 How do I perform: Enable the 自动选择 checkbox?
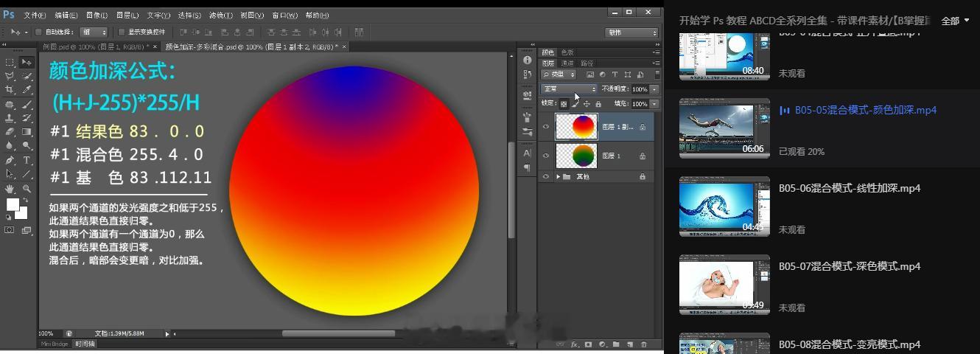[38, 32]
